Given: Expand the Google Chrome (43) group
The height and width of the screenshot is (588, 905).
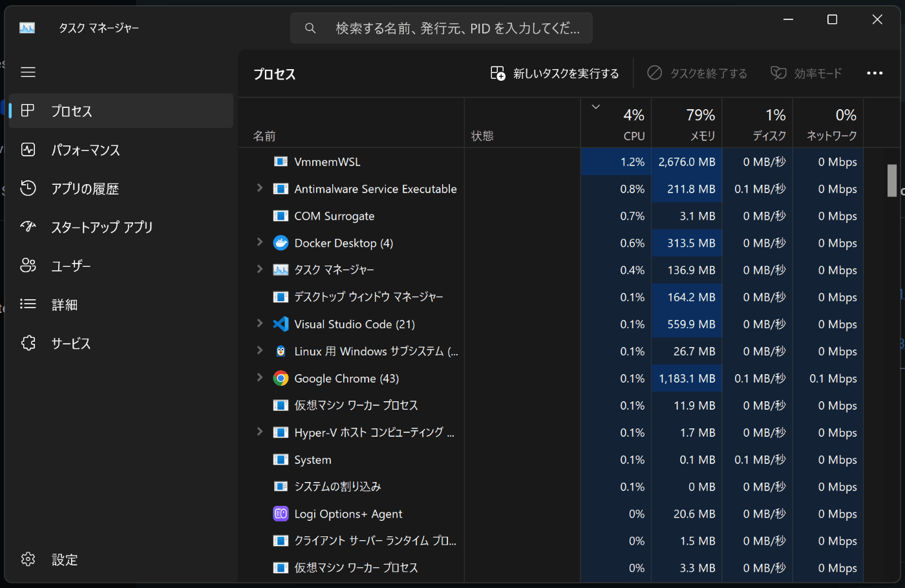Looking at the screenshot, I should tap(260, 378).
